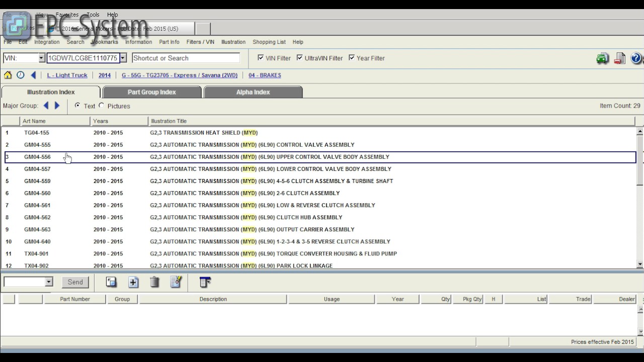This screenshot has height=362, width=644.
Task: Click the Usage column header
Action: (332, 299)
